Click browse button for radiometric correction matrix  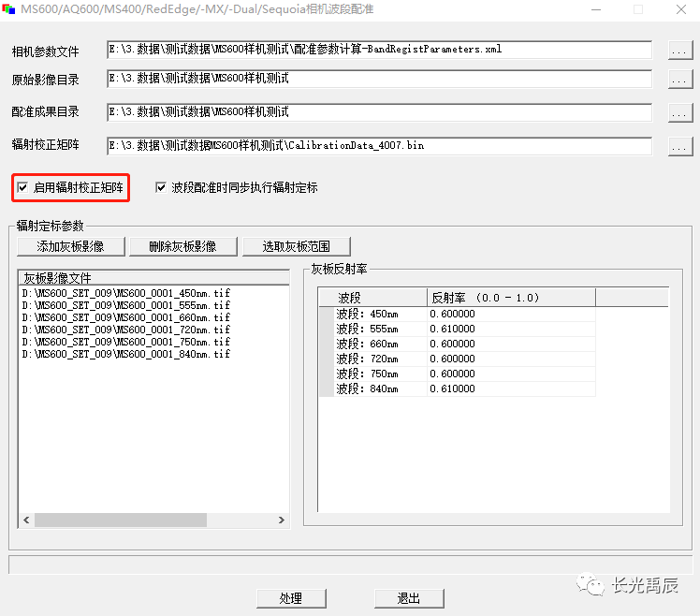pyautogui.click(x=679, y=147)
